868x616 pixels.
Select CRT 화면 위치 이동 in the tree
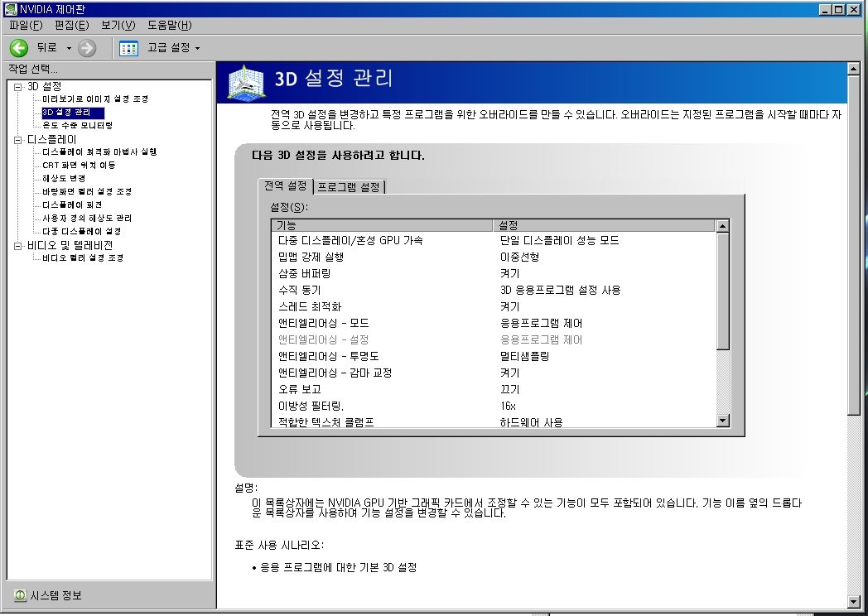[x=80, y=165]
